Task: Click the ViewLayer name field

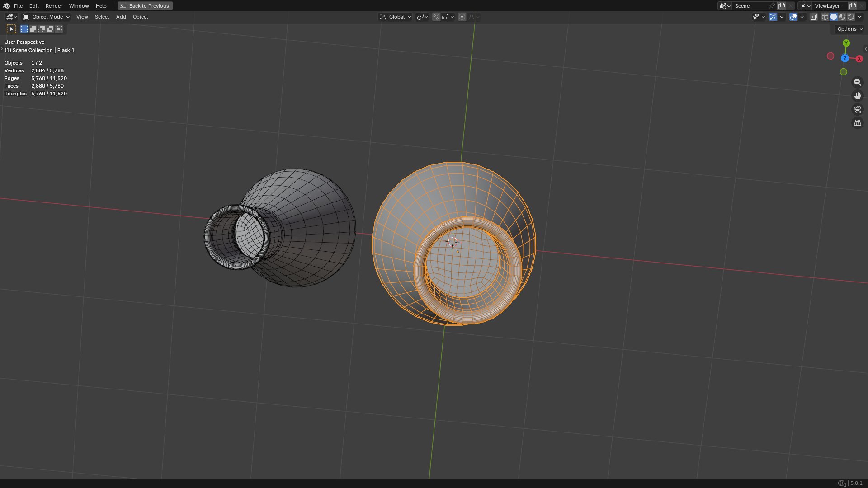Action: [830, 6]
